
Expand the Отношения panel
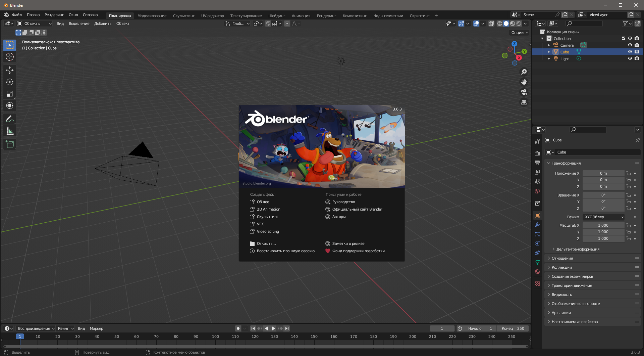click(x=592, y=258)
